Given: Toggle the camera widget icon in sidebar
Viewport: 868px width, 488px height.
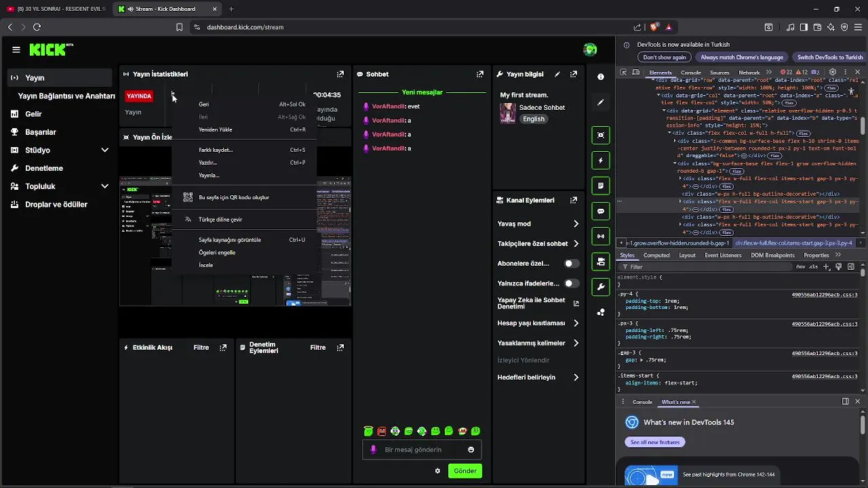Looking at the screenshot, I should point(601,262).
